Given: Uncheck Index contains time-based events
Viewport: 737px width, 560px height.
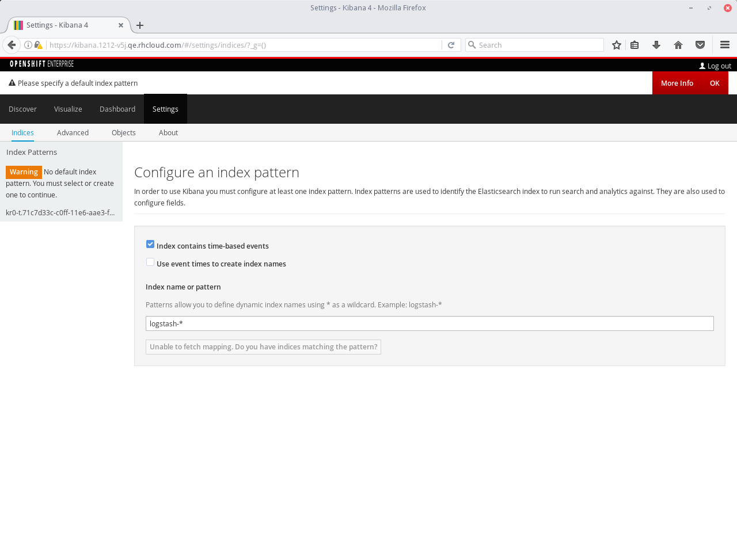Looking at the screenshot, I should coord(150,244).
